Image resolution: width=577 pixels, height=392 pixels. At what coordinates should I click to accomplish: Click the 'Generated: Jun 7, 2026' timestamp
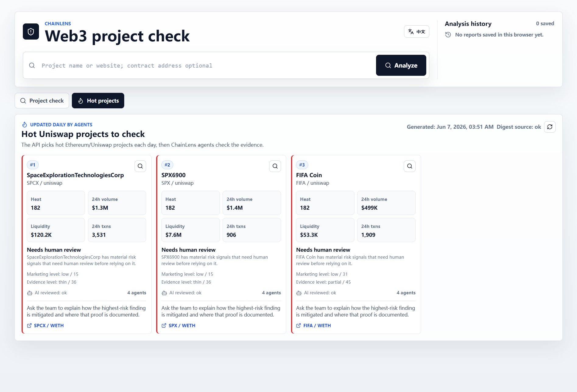pos(450,127)
